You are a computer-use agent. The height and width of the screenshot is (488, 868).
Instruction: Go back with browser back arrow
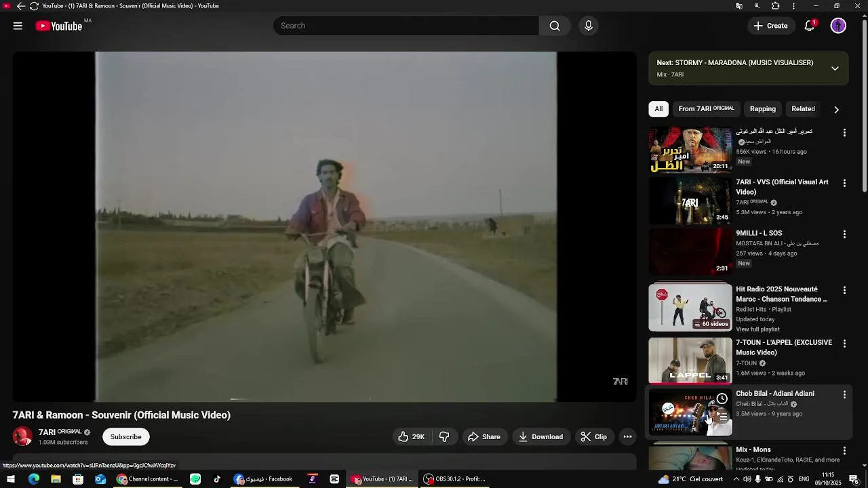[x=20, y=6]
